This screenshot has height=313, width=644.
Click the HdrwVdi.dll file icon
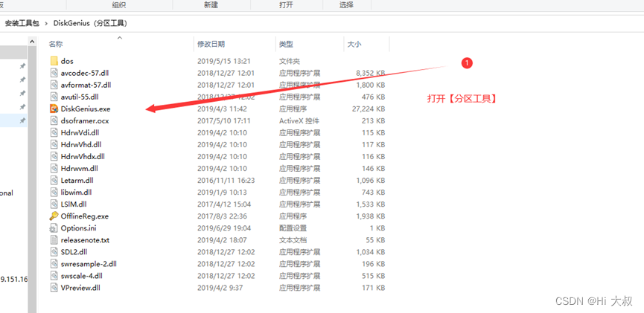pyautogui.click(x=54, y=132)
